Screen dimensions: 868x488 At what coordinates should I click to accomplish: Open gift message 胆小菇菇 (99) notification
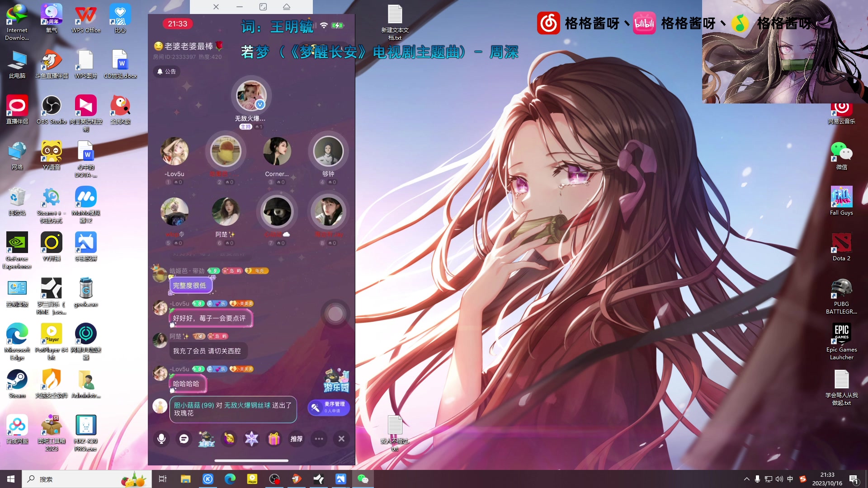tap(233, 409)
